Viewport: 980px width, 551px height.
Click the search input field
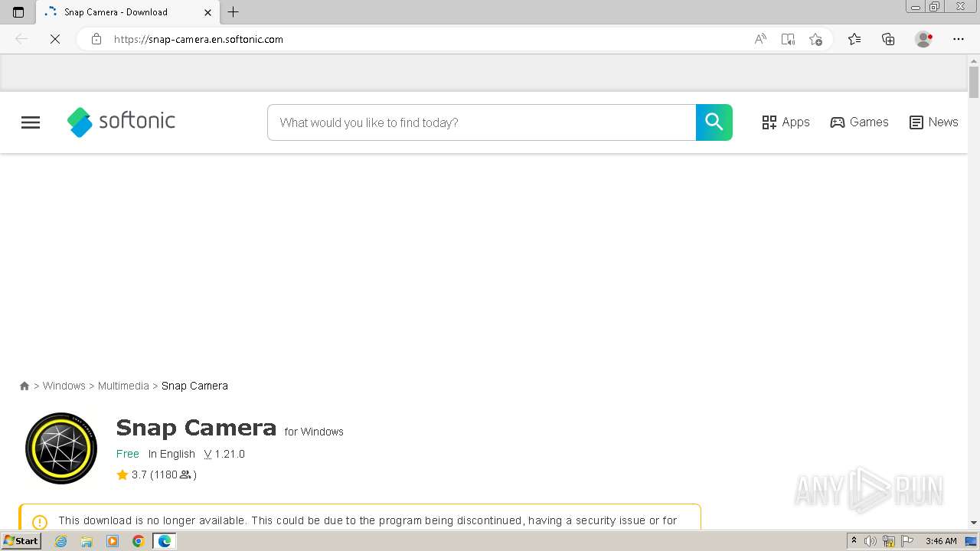pos(482,122)
